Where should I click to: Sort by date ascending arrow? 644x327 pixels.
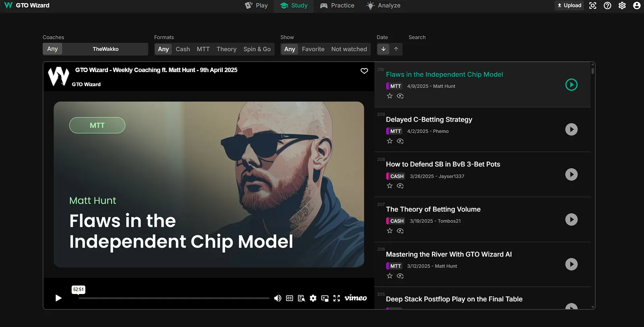tap(396, 49)
